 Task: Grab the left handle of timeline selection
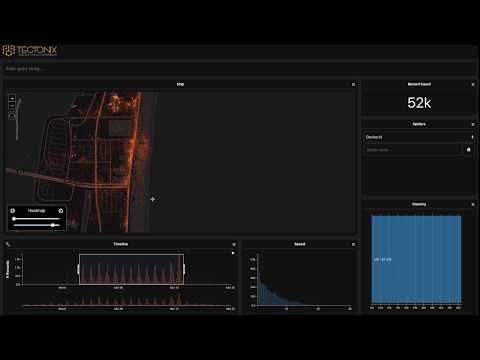click(79, 269)
